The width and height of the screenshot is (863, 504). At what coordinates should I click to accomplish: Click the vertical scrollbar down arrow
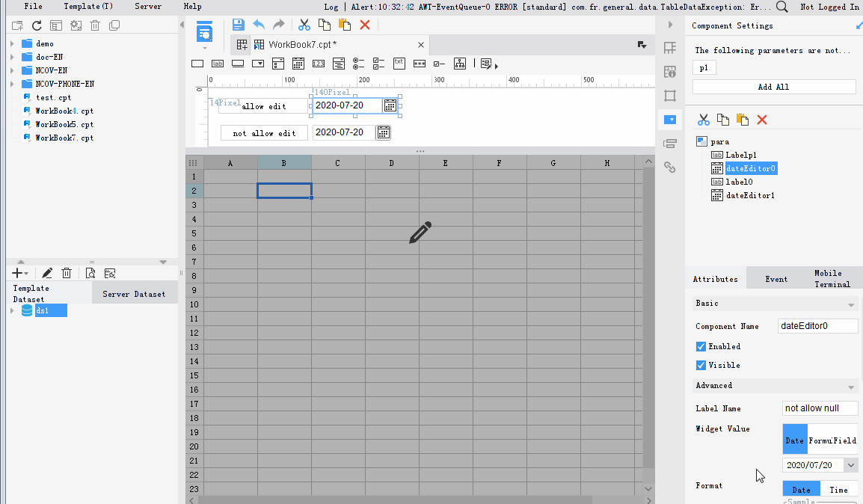pos(648,488)
